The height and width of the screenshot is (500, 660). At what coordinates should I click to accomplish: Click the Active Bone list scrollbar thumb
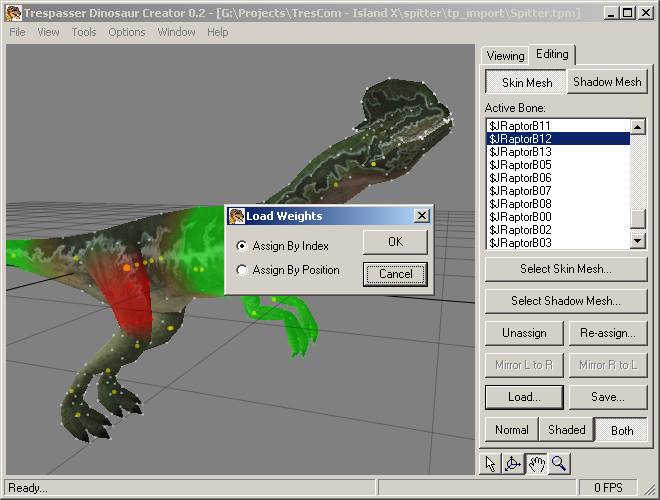(637, 219)
